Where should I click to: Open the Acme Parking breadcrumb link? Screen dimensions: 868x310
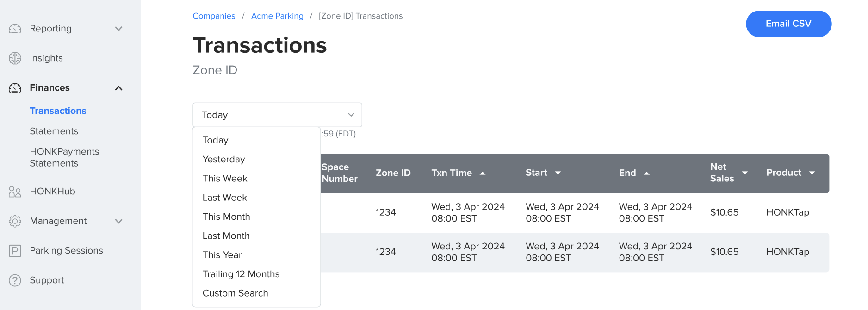click(277, 15)
